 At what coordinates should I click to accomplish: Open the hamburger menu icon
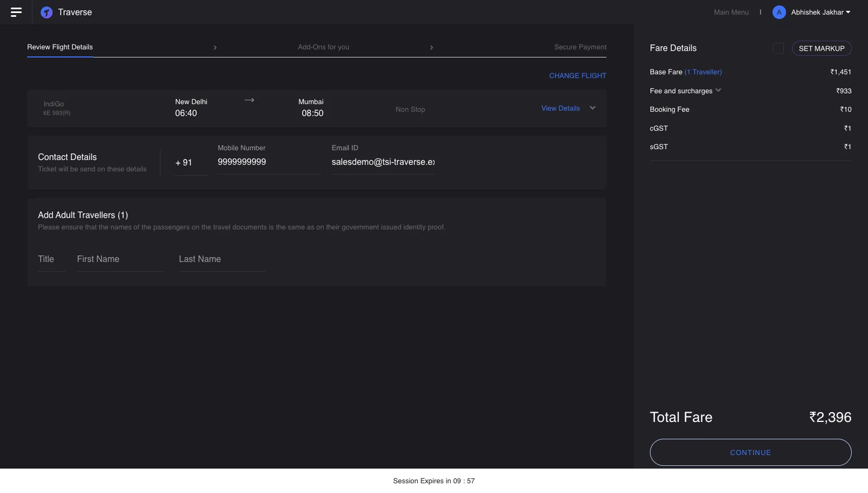(16, 12)
